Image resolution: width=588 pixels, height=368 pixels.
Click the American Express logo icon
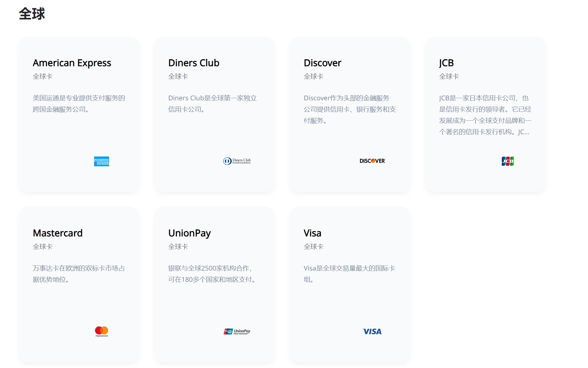(102, 161)
